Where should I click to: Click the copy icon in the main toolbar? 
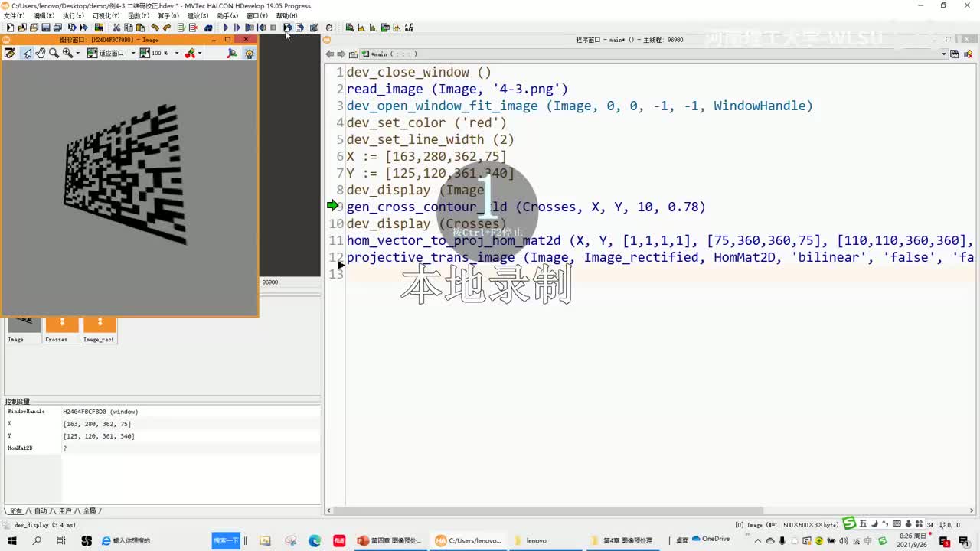click(129, 28)
